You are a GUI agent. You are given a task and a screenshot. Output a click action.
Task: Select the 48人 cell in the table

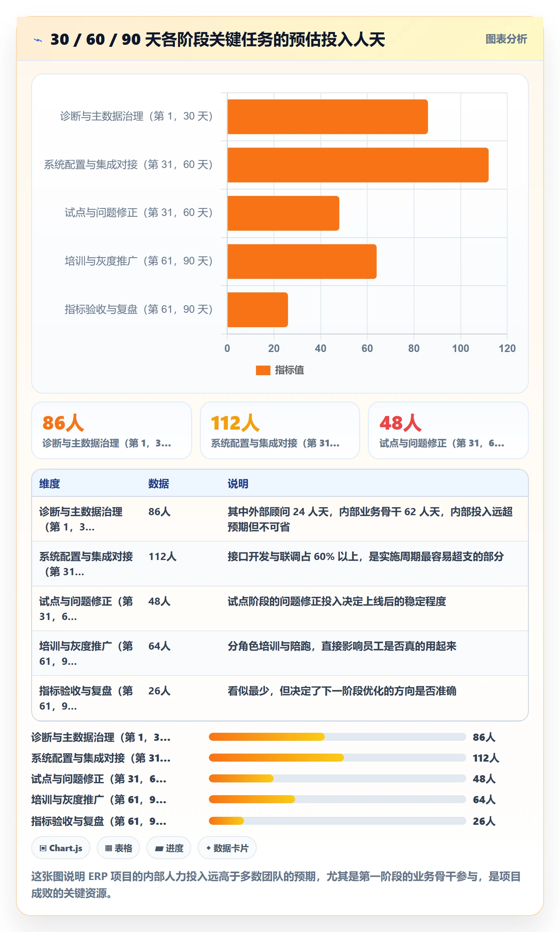click(x=160, y=601)
